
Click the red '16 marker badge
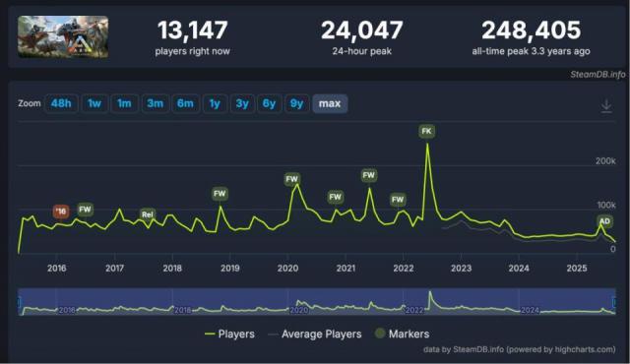tap(61, 212)
